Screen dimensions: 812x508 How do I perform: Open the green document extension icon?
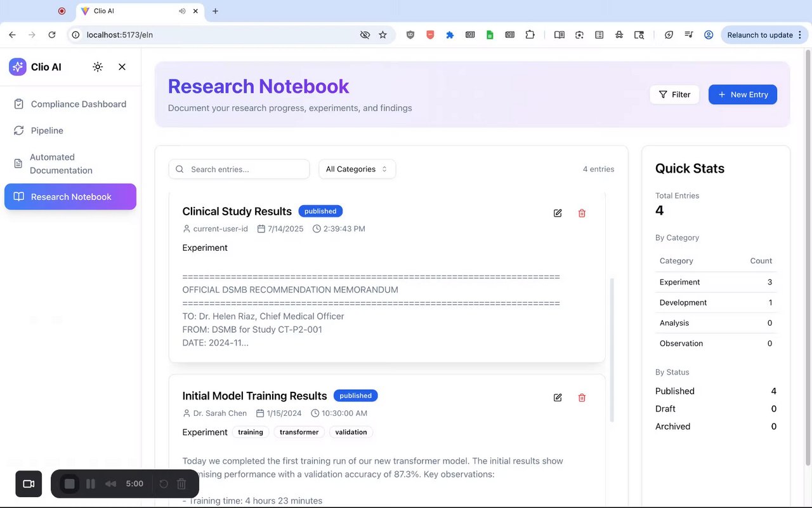coord(490,35)
